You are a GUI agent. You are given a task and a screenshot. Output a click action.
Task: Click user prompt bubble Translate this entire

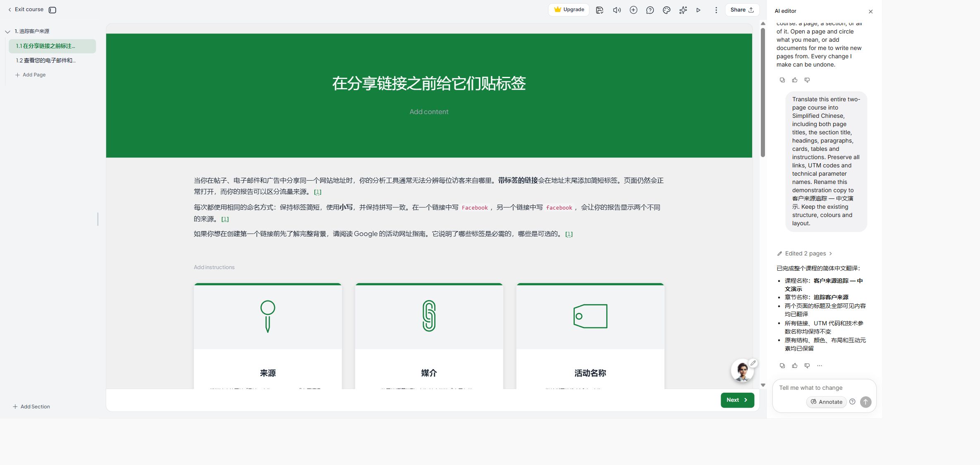pyautogui.click(x=826, y=162)
